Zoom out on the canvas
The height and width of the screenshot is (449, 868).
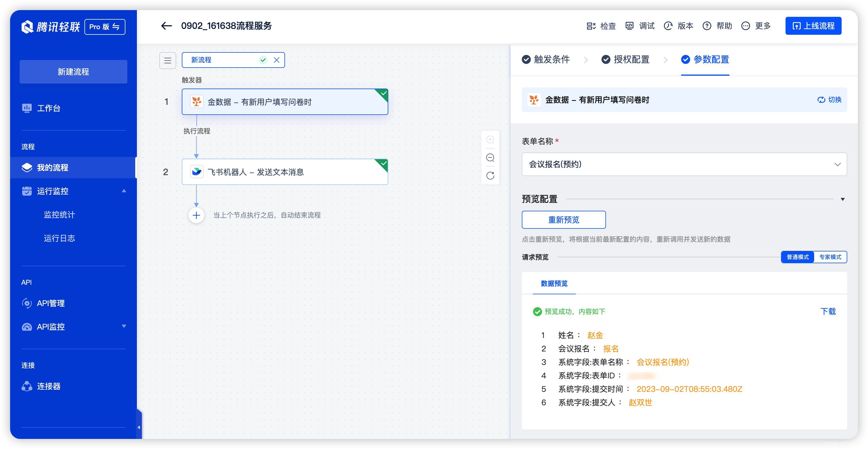[x=490, y=158]
